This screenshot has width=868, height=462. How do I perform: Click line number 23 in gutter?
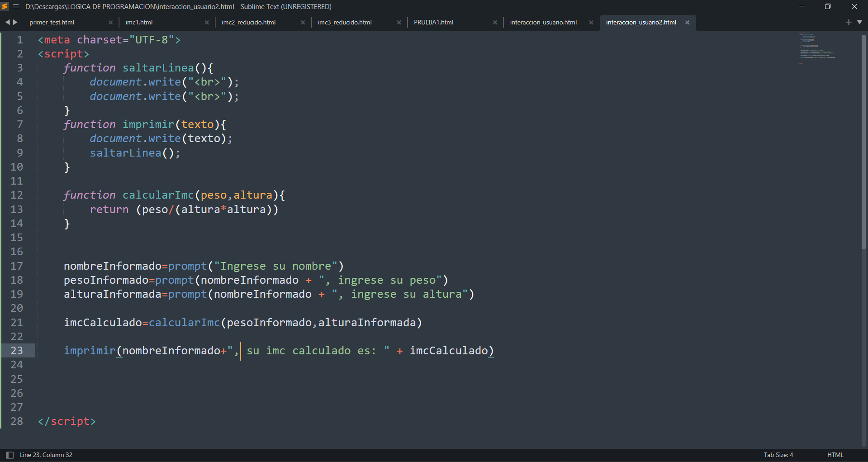pos(17,351)
